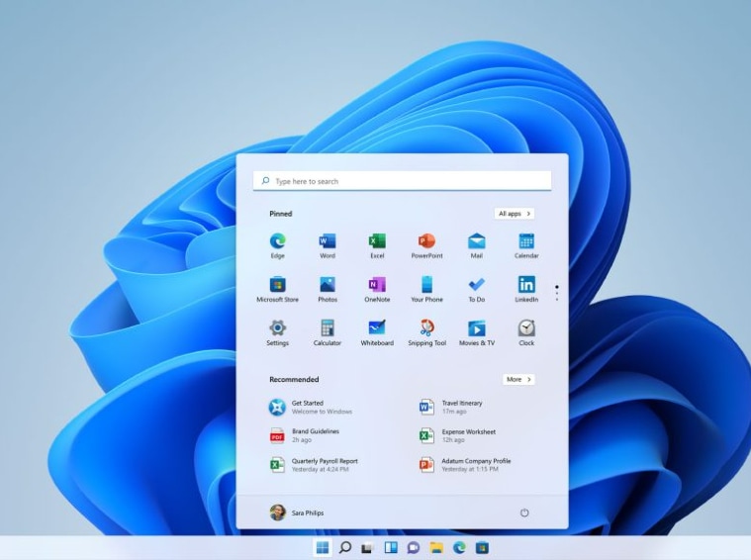The image size is (751, 560).
Task: Launch Microsoft Store from pinned apps
Action: [x=277, y=289]
